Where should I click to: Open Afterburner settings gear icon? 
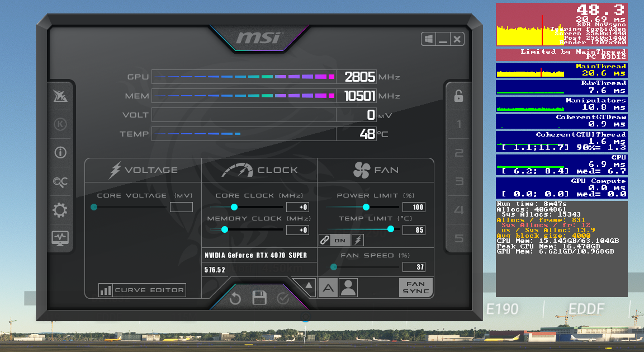60,210
